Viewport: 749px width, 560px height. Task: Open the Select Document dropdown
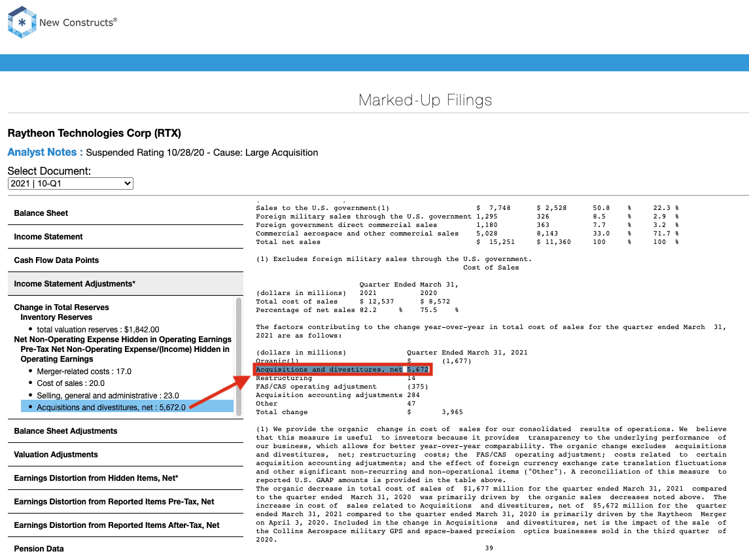[x=70, y=183]
